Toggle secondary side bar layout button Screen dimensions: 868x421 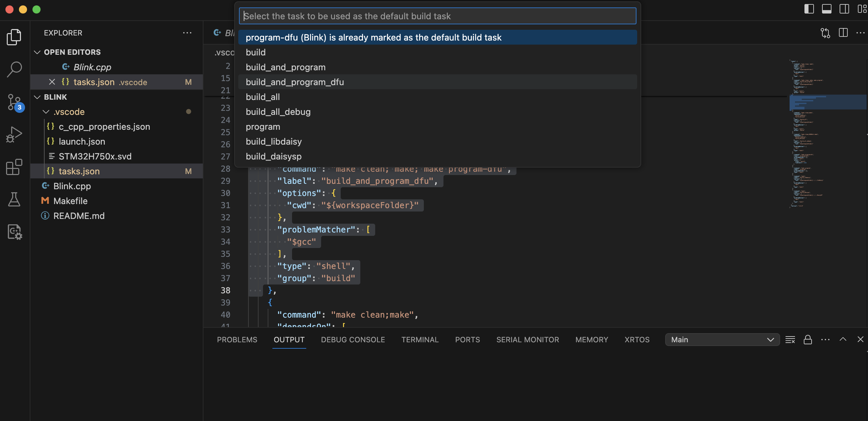click(x=844, y=9)
